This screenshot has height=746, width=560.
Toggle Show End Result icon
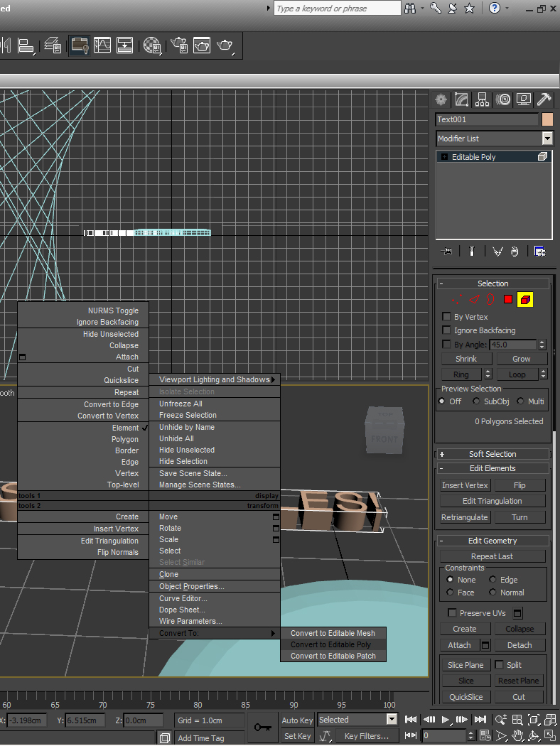coord(471,252)
